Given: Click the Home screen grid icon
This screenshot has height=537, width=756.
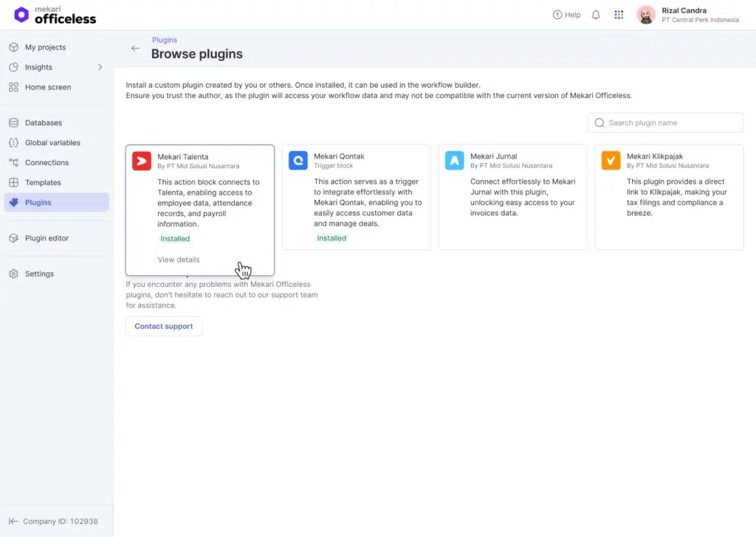Looking at the screenshot, I should point(13,87).
